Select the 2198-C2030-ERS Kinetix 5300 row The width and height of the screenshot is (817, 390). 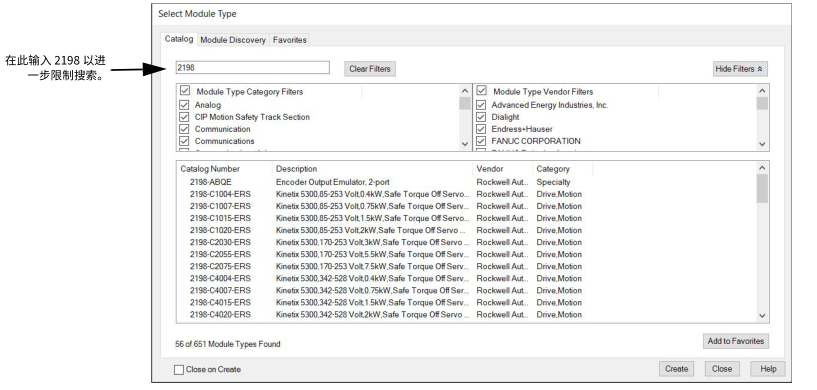pos(466,242)
